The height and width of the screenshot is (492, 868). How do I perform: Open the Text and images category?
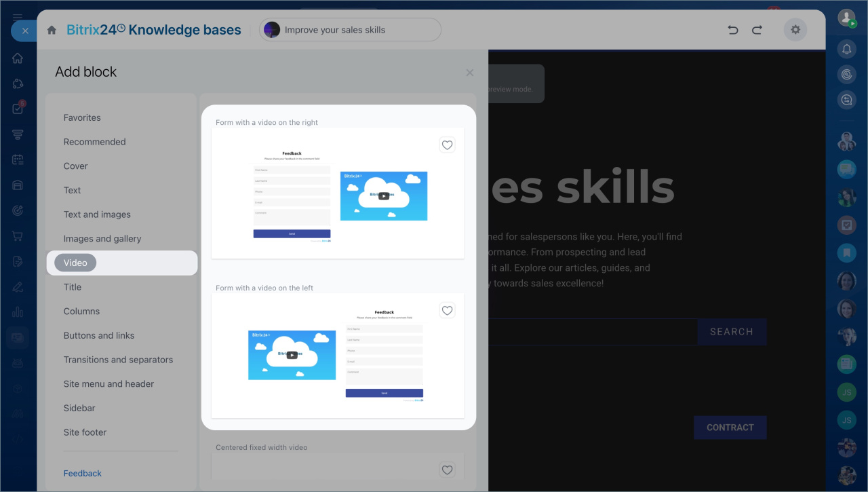pos(97,214)
